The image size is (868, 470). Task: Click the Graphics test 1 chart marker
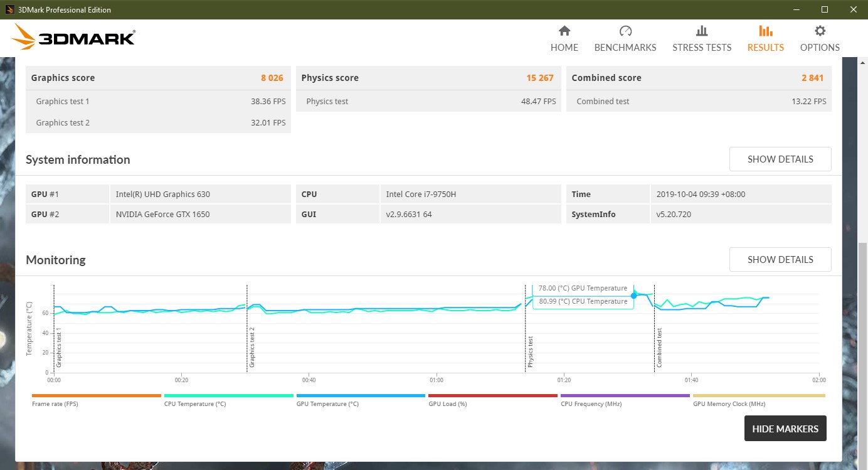click(x=59, y=348)
